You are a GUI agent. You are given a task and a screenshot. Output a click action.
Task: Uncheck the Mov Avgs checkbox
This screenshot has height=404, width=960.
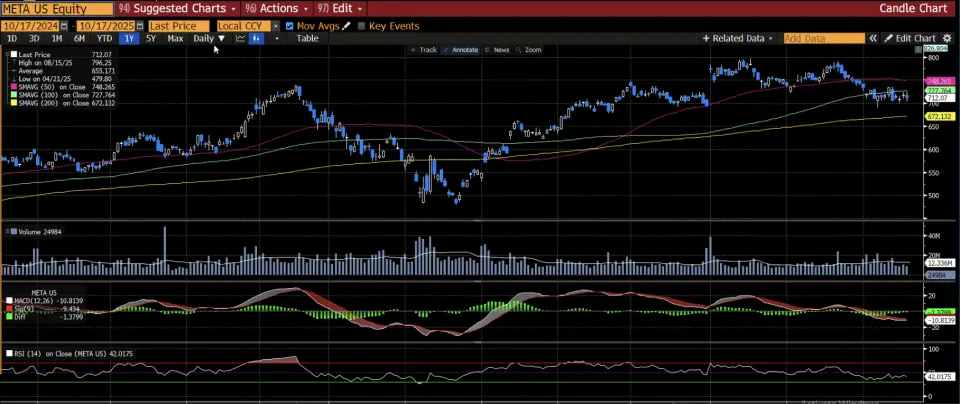coord(290,26)
